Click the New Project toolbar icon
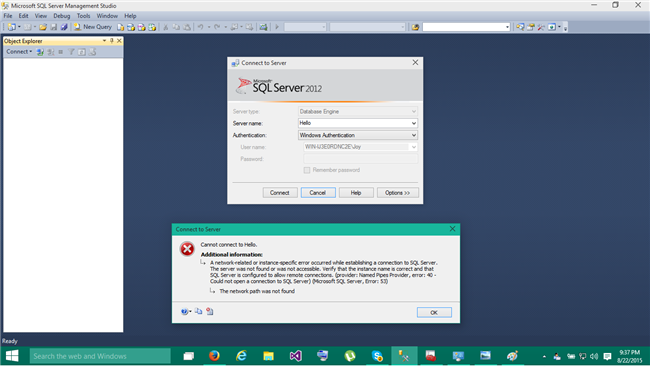This screenshot has width=650, height=367. 12,27
